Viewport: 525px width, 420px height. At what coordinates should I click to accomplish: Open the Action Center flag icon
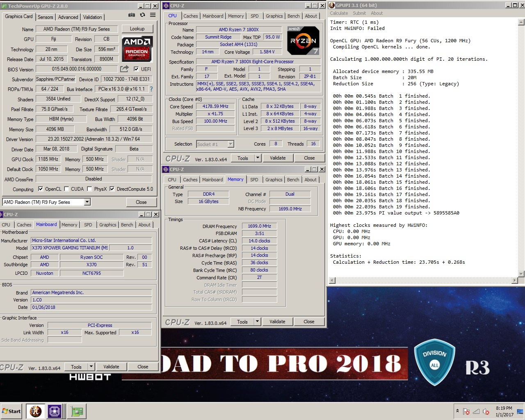pos(466,411)
